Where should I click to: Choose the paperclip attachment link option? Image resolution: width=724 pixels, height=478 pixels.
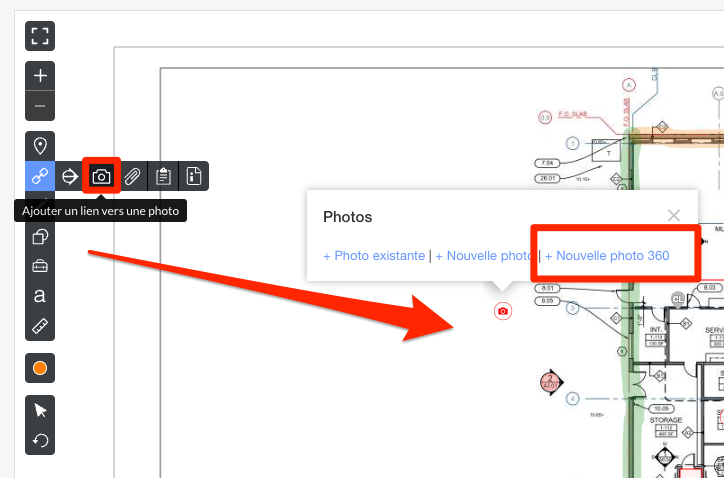pyautogui.click(x=132, y=177)
